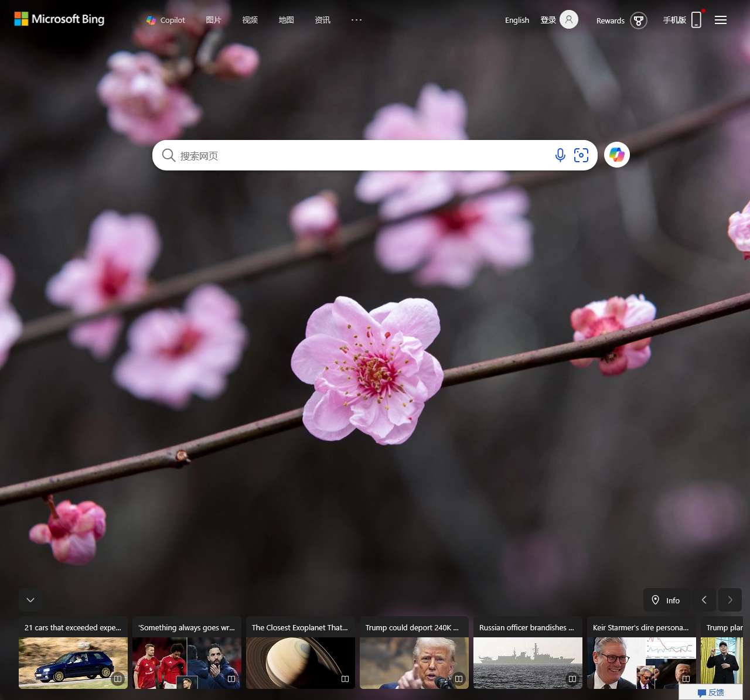Click the Microsoft Bing logo
Image resolution: width=750 pixels, height=700 pixels.
point(59,19)
